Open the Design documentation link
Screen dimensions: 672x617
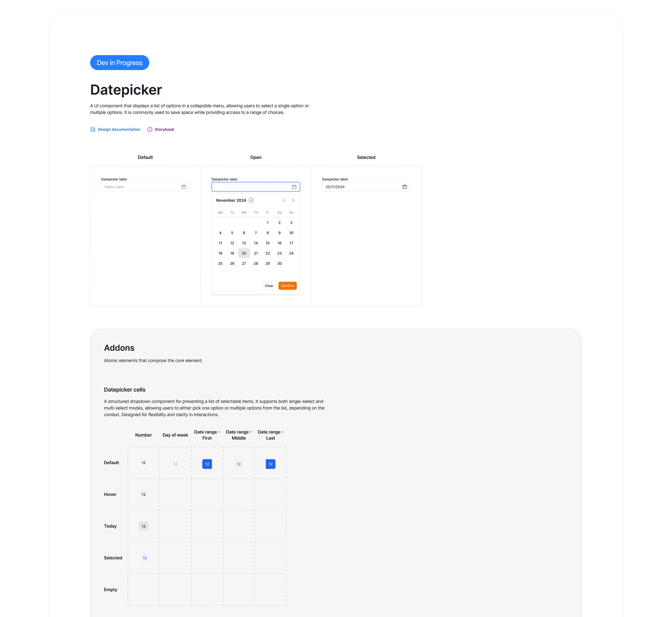pyautogui.click(x=119, y=130)
